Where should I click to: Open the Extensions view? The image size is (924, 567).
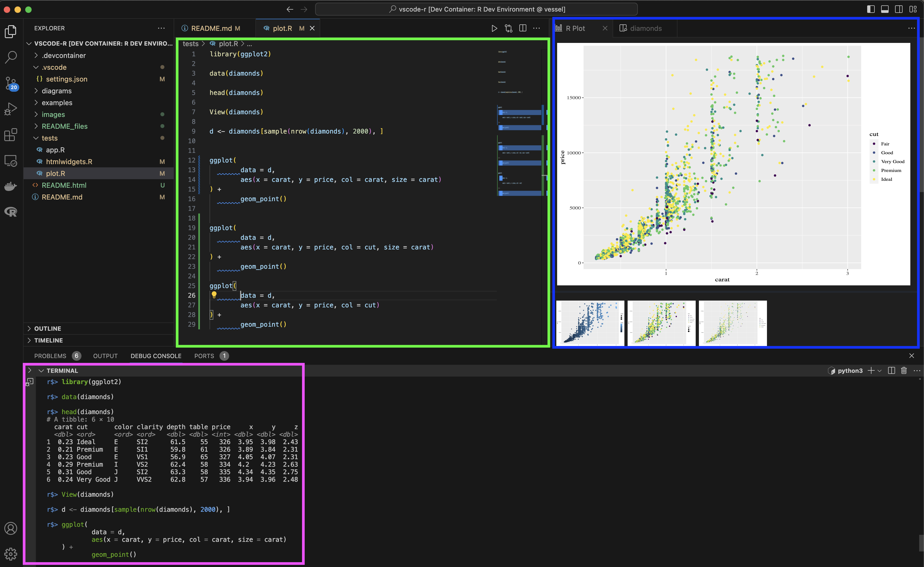coord(10,135)
